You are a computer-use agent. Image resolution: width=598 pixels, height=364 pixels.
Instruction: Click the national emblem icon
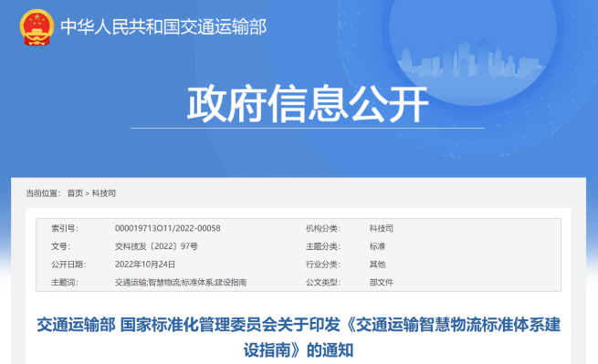tap(37, 27)
